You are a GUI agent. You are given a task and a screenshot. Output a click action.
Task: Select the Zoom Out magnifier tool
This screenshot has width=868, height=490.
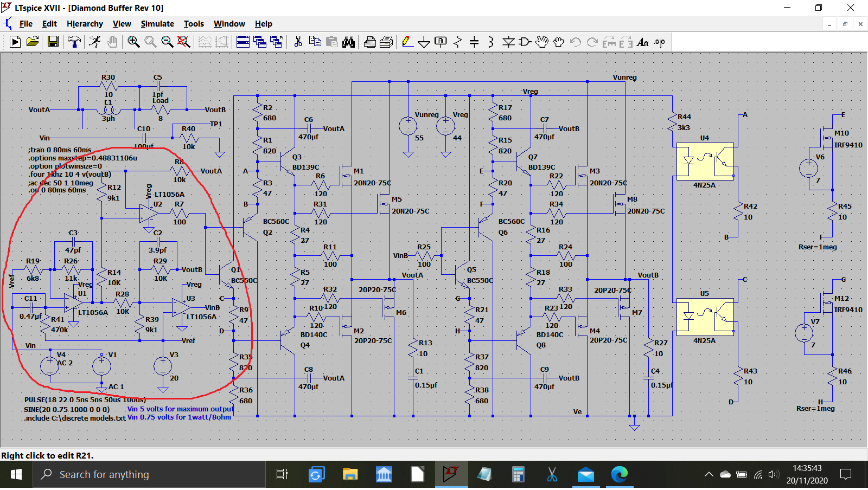167,42
